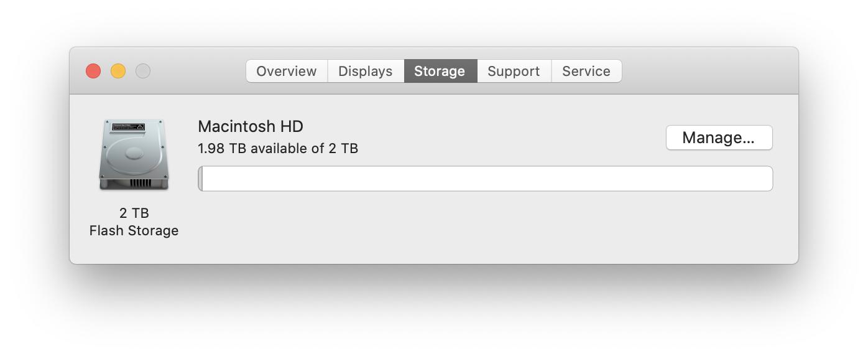Click the grayed-out zoom window button

[x=143, y=71]
